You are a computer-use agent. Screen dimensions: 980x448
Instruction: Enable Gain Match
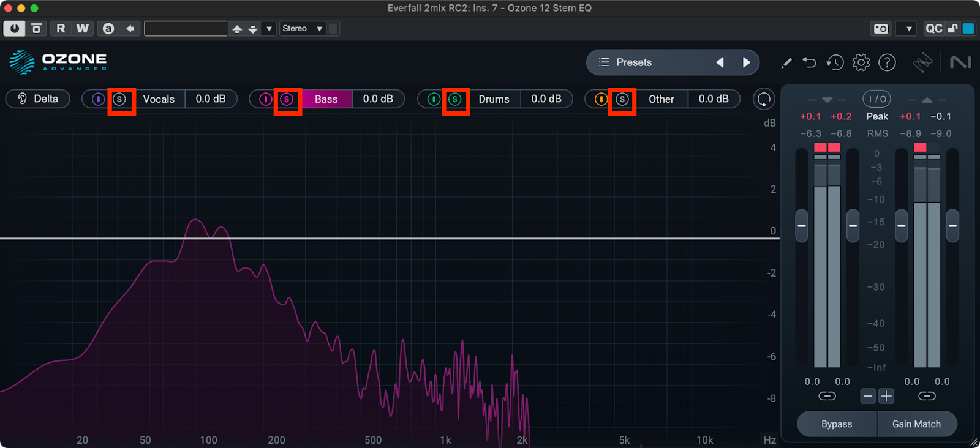(x=916, y=424)
